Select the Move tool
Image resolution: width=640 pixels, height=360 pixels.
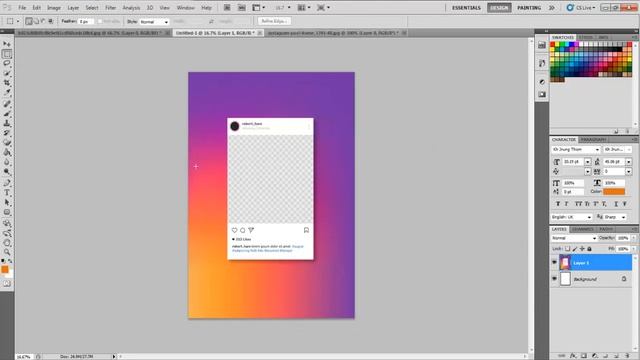click(7, 44)
